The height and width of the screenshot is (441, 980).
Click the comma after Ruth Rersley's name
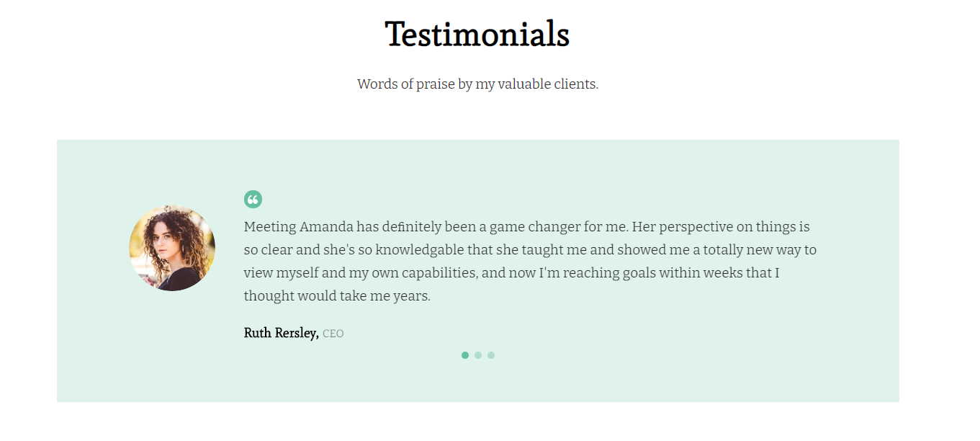click(x=318, y=333)
